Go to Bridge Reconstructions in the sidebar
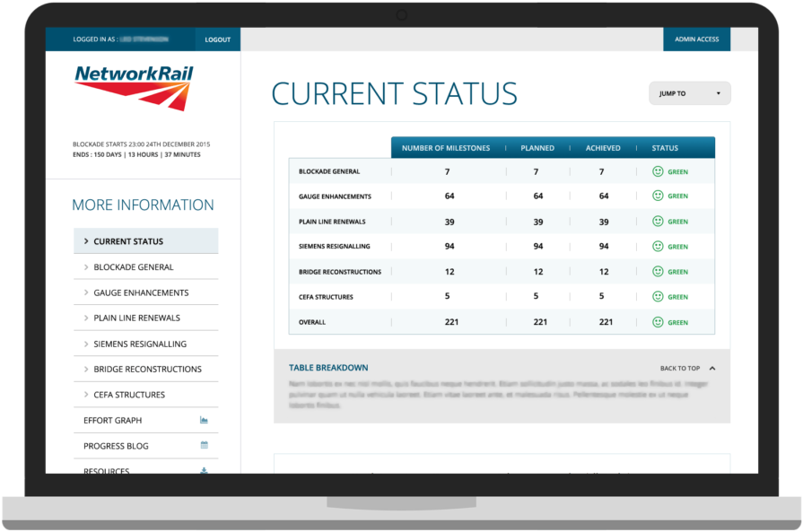The image size is (803, 532). (147, 369)
